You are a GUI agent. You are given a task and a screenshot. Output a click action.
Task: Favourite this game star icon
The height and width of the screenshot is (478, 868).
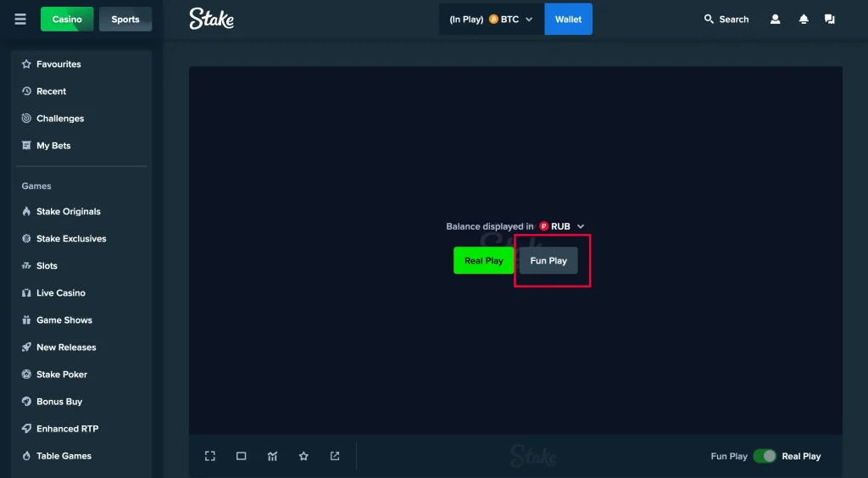click(303, 456)
